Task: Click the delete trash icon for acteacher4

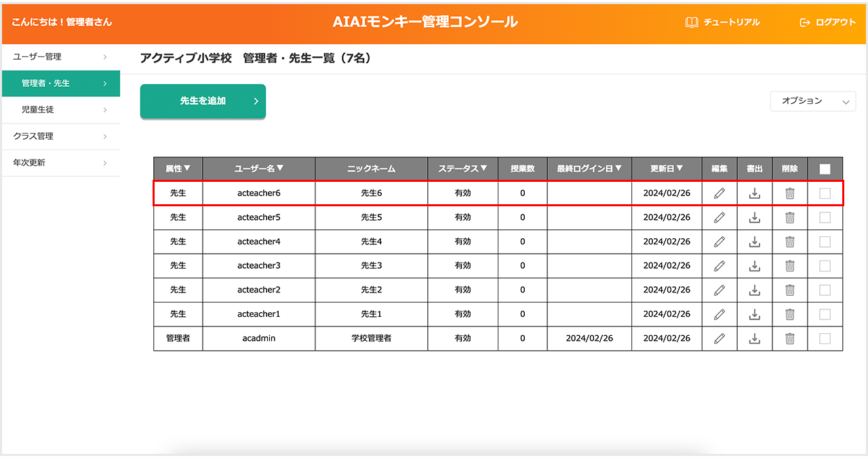Action: pos(790,242)
